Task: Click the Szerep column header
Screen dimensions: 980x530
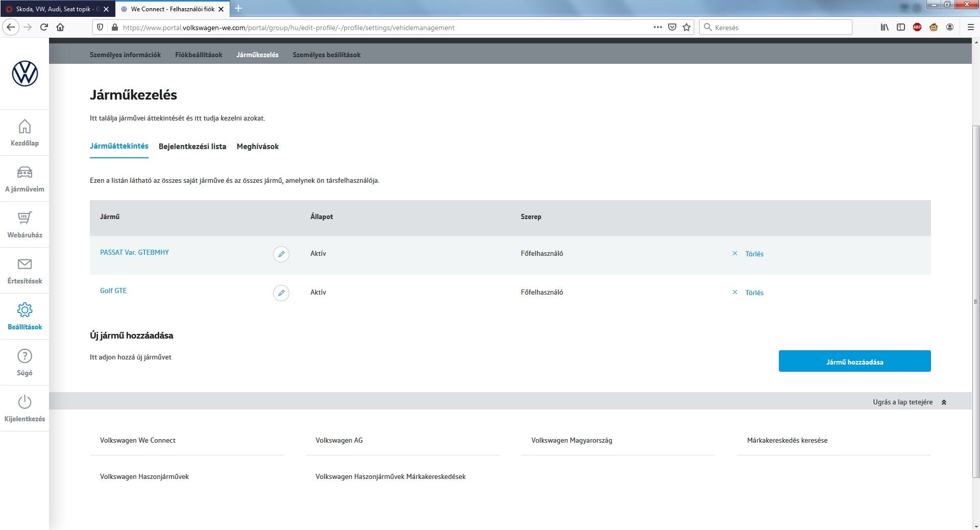Action: coord(531,216)
